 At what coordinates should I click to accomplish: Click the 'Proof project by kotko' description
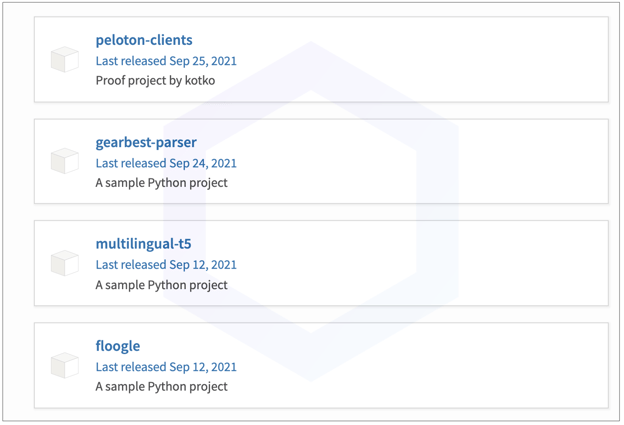(x=155, y=80)
